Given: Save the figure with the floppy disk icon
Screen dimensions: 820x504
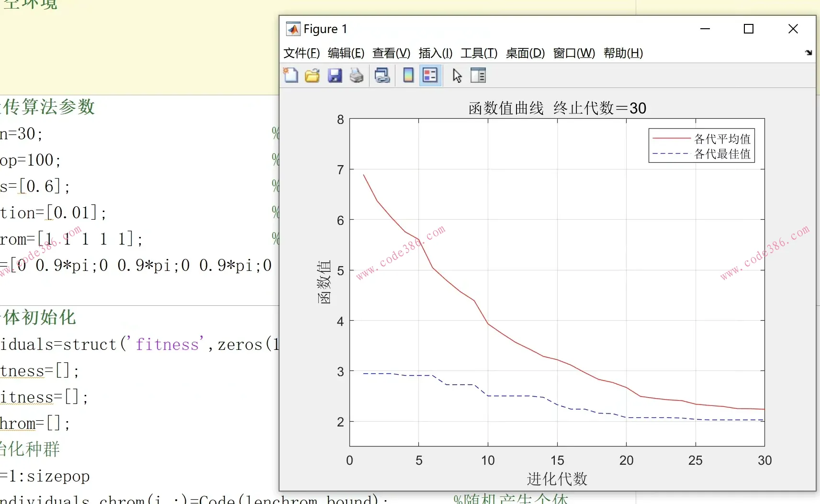Looking at the screenshot, I should coord(335,76).
